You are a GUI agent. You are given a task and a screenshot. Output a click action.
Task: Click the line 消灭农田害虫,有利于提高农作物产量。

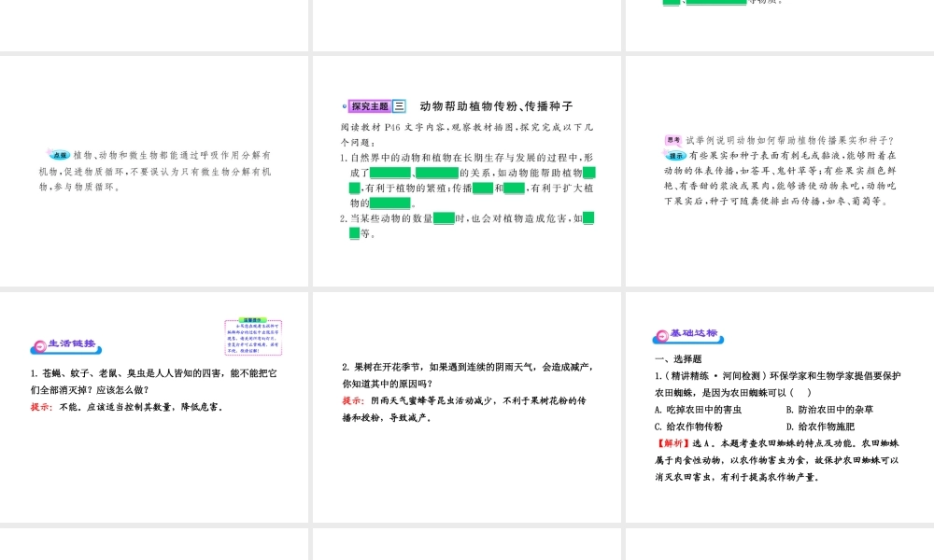click(738, 477)
